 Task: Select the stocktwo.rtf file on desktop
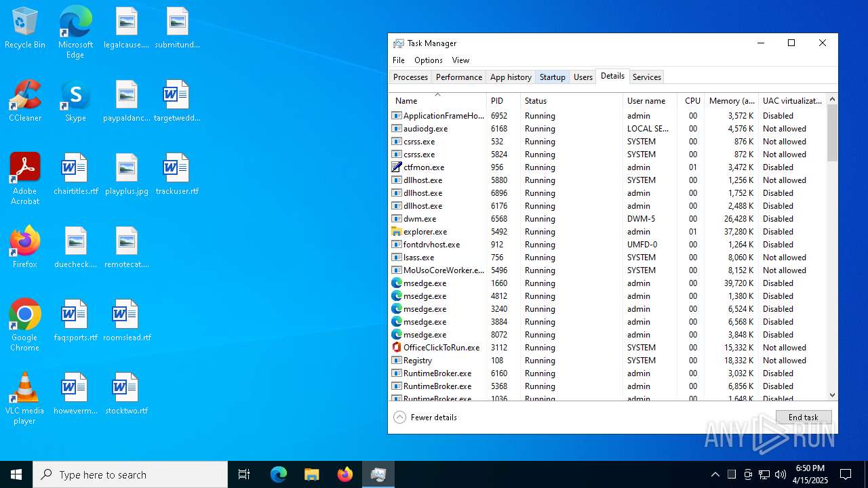[x=126, y=394]
